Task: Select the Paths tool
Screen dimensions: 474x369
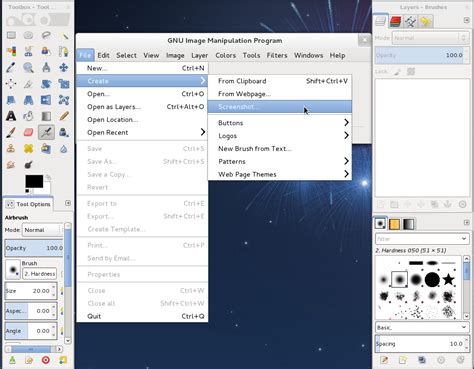Action: 64,51
